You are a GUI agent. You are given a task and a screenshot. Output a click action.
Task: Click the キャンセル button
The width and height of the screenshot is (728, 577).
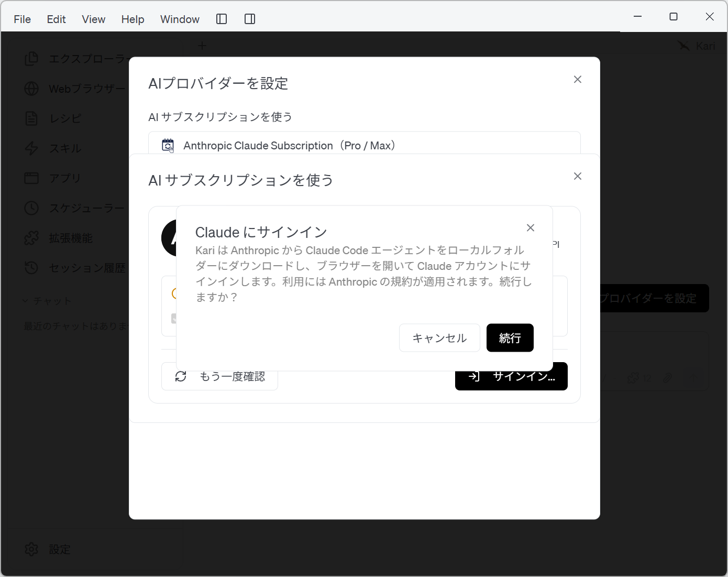tap(439, 338)
